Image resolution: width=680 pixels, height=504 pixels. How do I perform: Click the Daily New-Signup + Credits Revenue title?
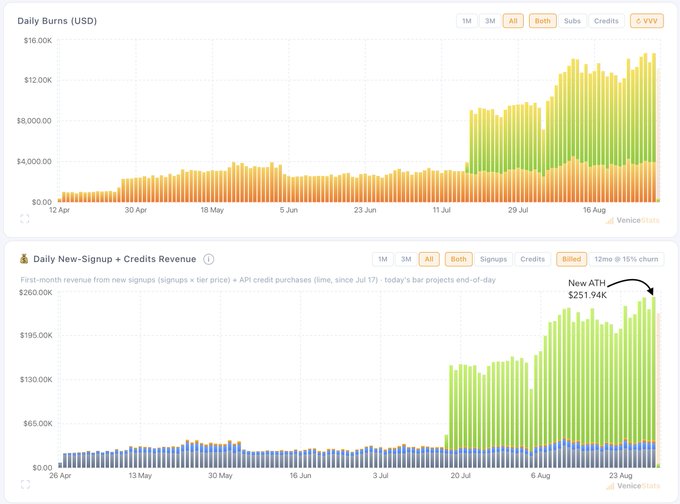(x=114, y=259)
